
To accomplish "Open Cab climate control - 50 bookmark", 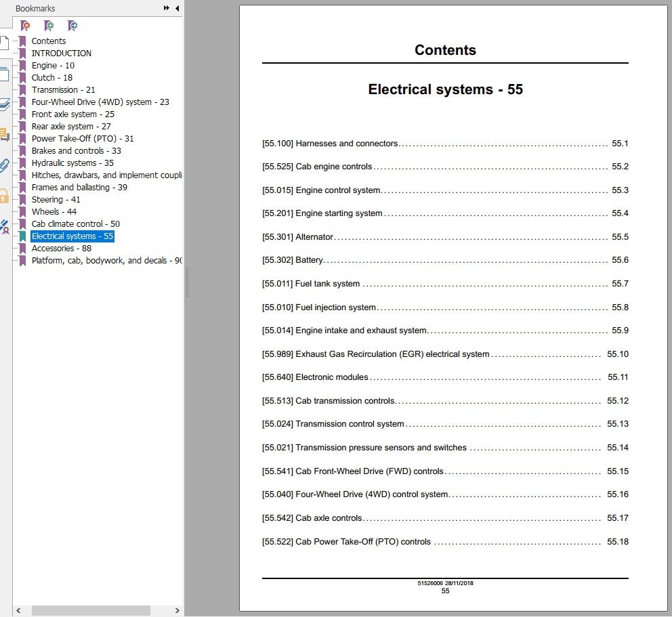I will click(x=75, y=224).
